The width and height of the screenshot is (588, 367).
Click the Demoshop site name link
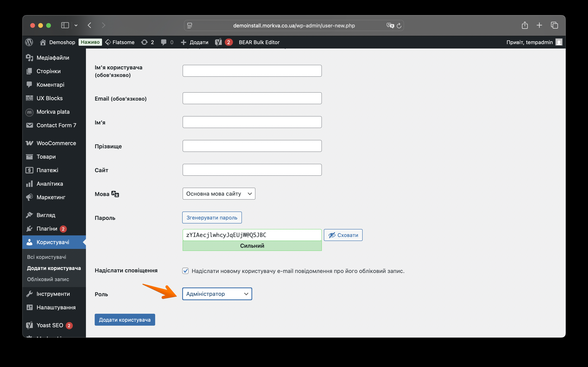click(62, 42)
